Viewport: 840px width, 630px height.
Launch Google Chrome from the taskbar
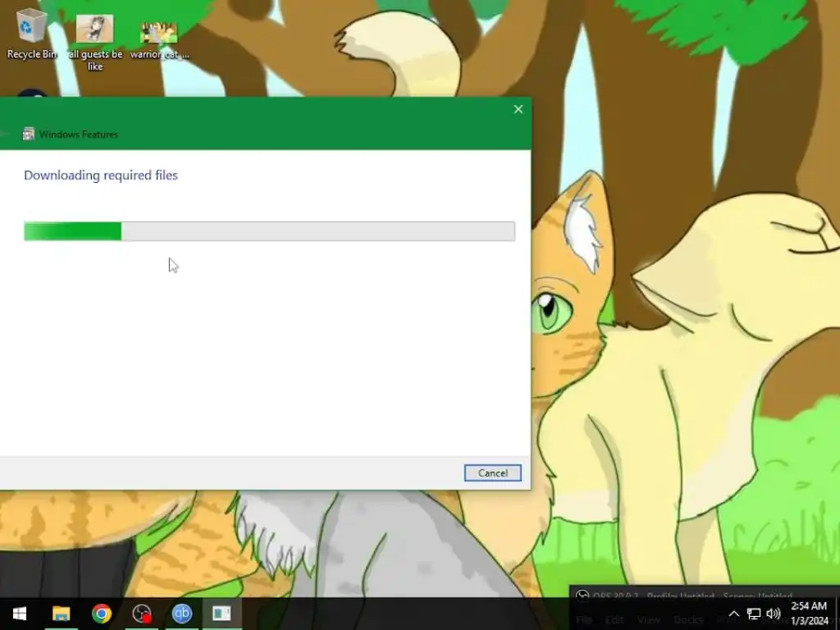(101, 614)
